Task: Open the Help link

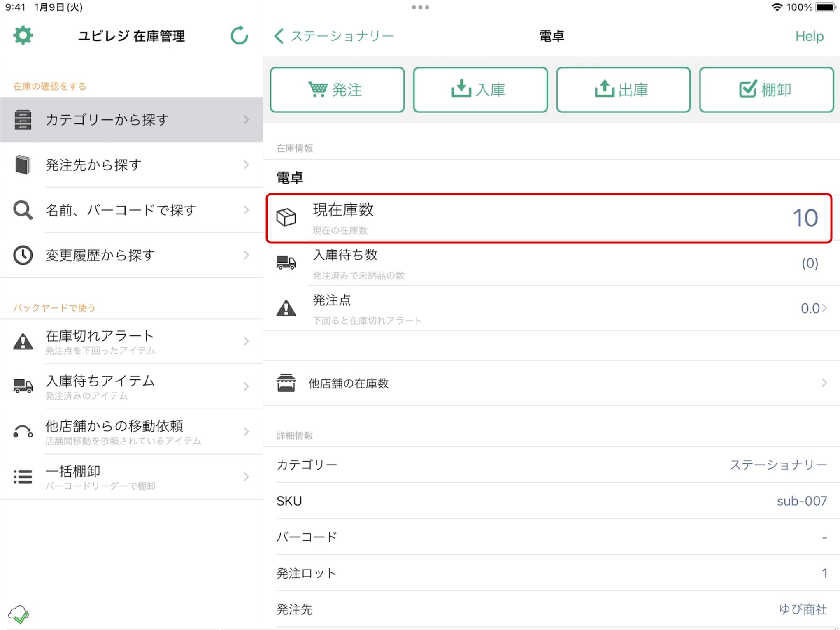Action: click(x=809, y=36)
